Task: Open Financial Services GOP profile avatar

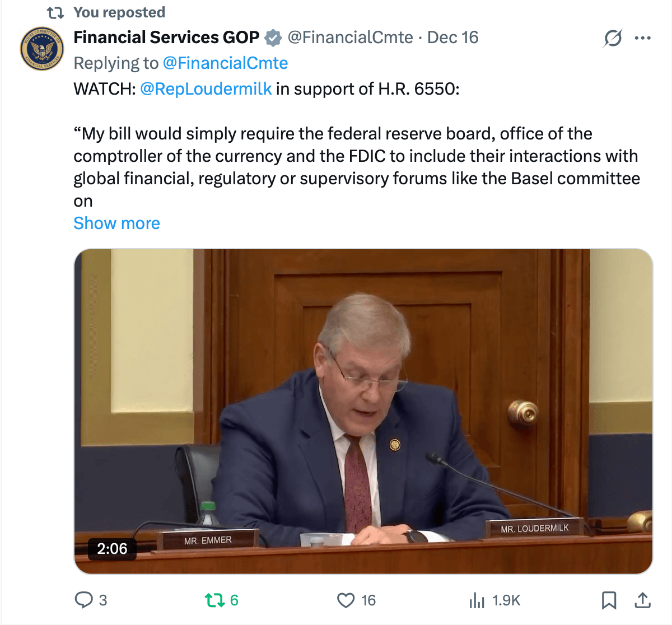Action: point(42,49)
